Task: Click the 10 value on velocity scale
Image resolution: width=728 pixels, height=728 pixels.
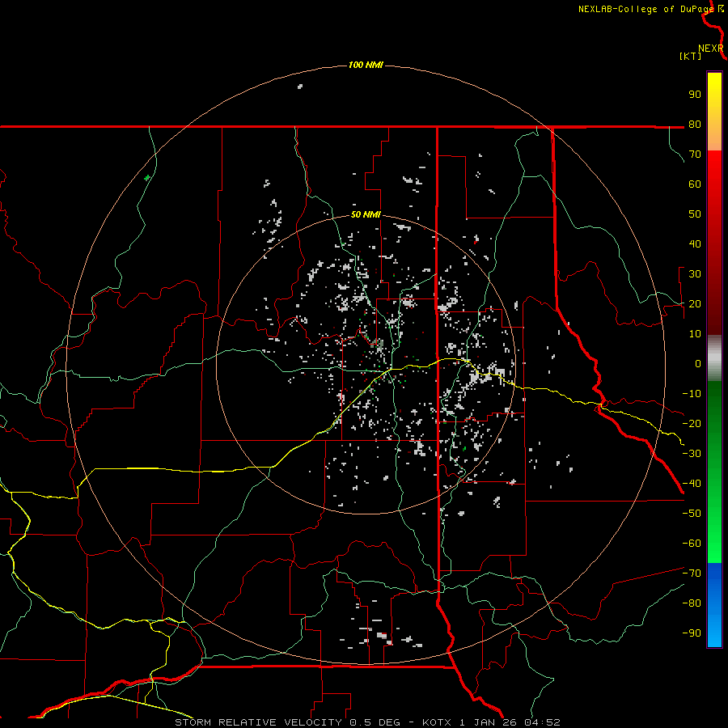Action: (x=695, y=334)
